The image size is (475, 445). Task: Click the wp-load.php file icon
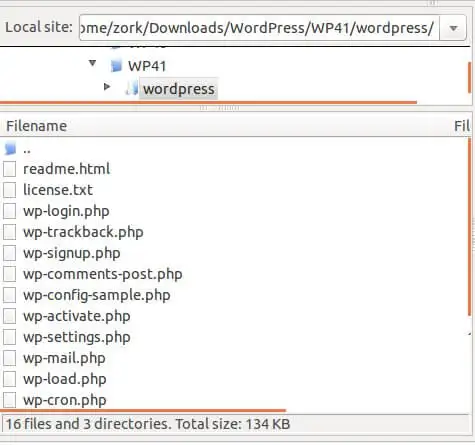(9, 379)
